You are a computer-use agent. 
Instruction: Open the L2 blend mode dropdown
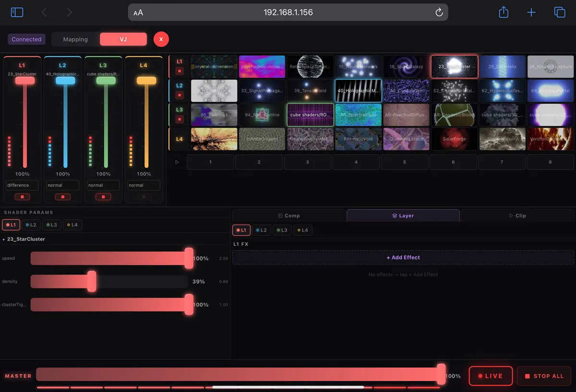63,185
